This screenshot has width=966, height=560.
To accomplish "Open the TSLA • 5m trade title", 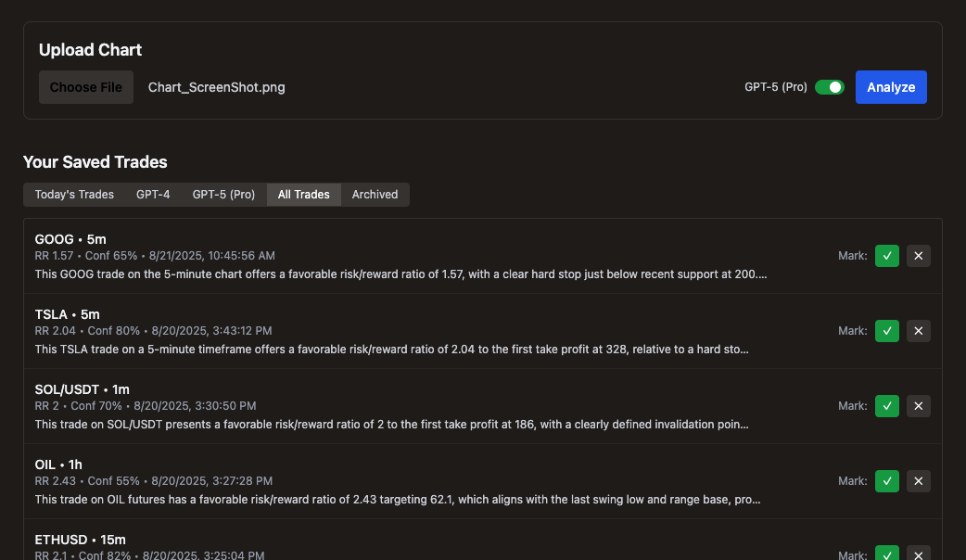I will pos(67,314).
